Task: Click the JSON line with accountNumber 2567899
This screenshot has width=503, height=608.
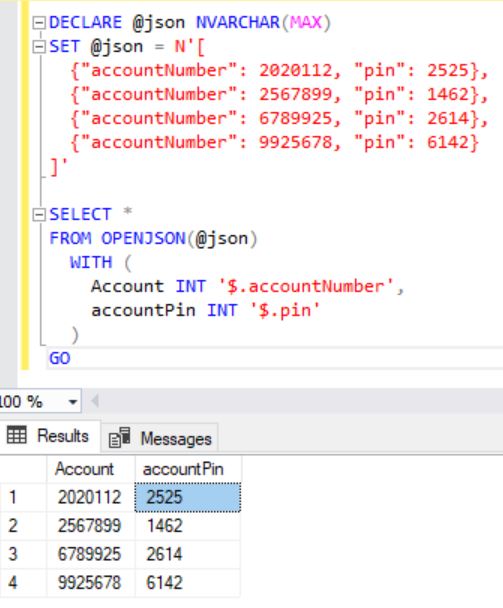Action: (279, 95)
